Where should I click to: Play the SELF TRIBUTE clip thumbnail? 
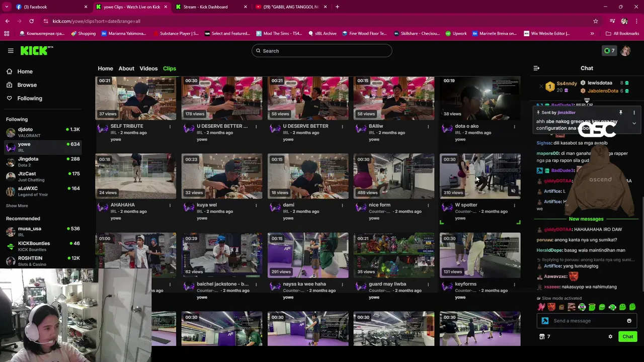coord(136,98)
